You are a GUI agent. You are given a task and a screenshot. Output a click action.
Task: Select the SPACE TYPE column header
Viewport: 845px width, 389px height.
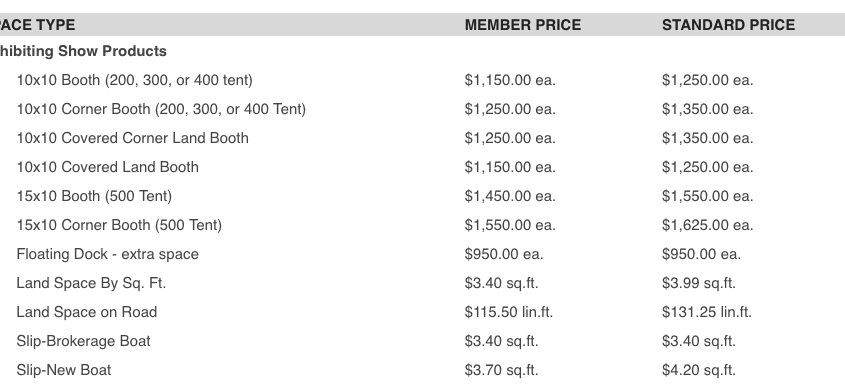37,25
